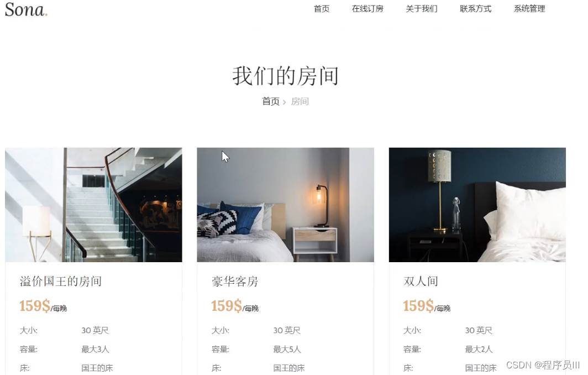
Task: Open 系统管理 from the navigation bar
Action: coord(529,9)
